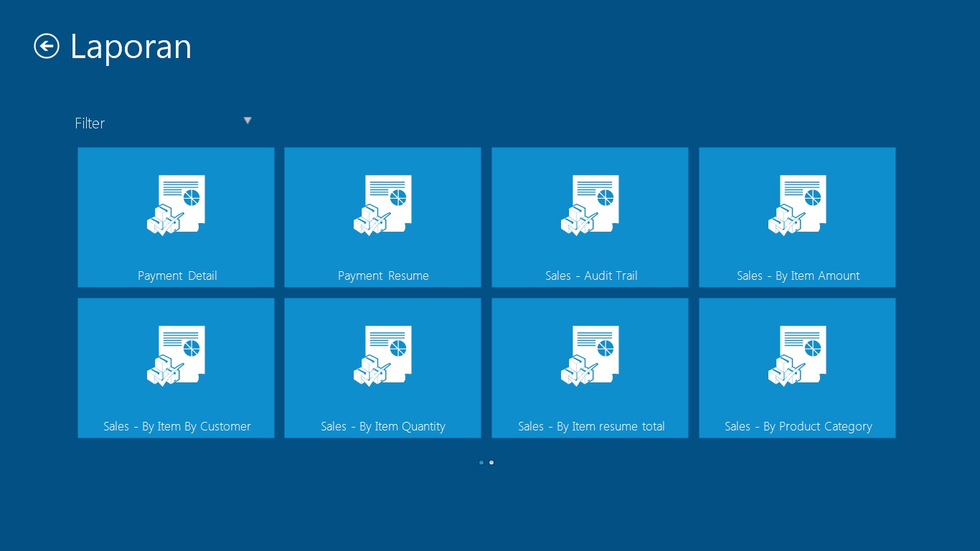Click the Sales - By Item Quantity icon
Image resolution: width=980 pixels, height=551 pixels.
tap(382, 356)
